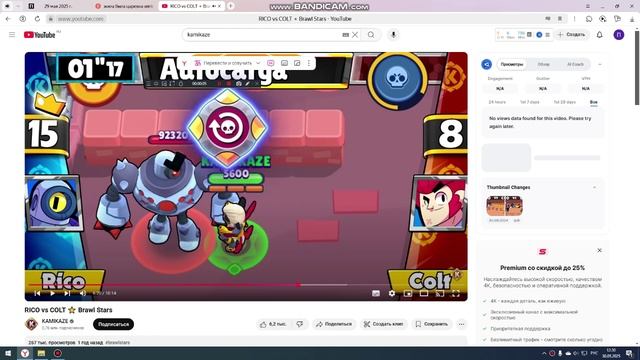Go back in browser history

click(8, 19)
